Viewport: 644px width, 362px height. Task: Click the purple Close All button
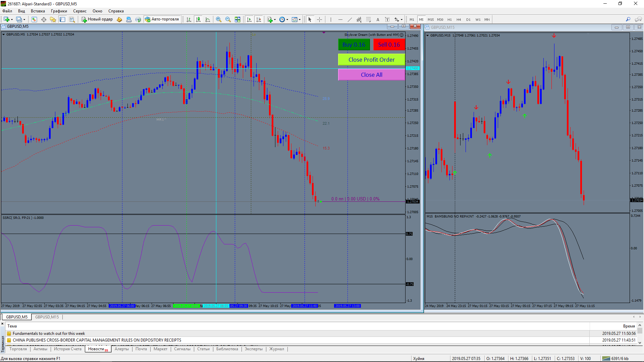pyautogui.click(x=371, y=75)
